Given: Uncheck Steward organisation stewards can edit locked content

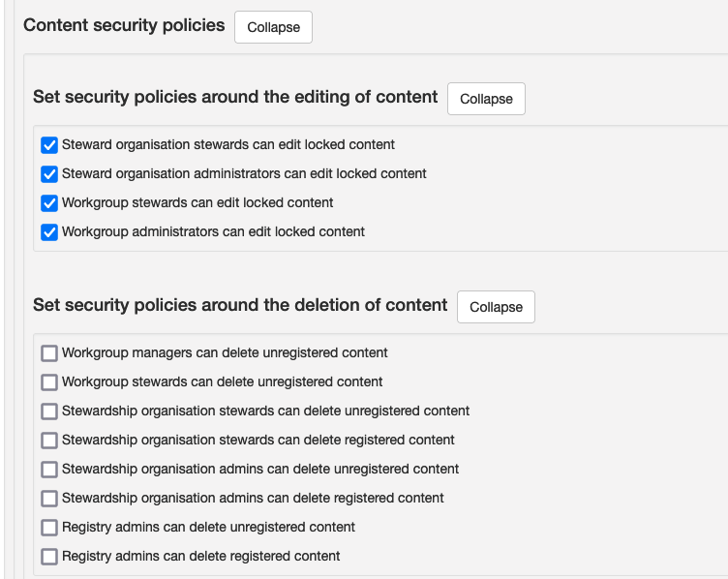Looking at the screenshot, I should [x=49, y=145].
